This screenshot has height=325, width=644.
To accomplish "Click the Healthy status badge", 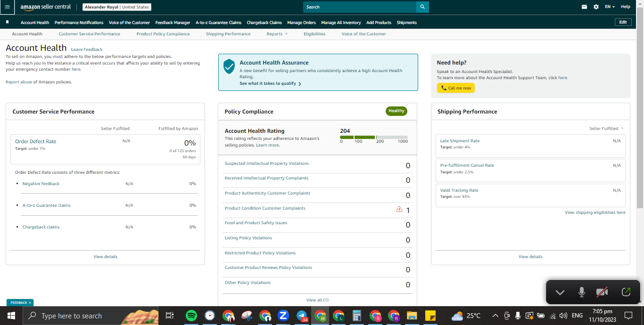I will pos(396,111).
